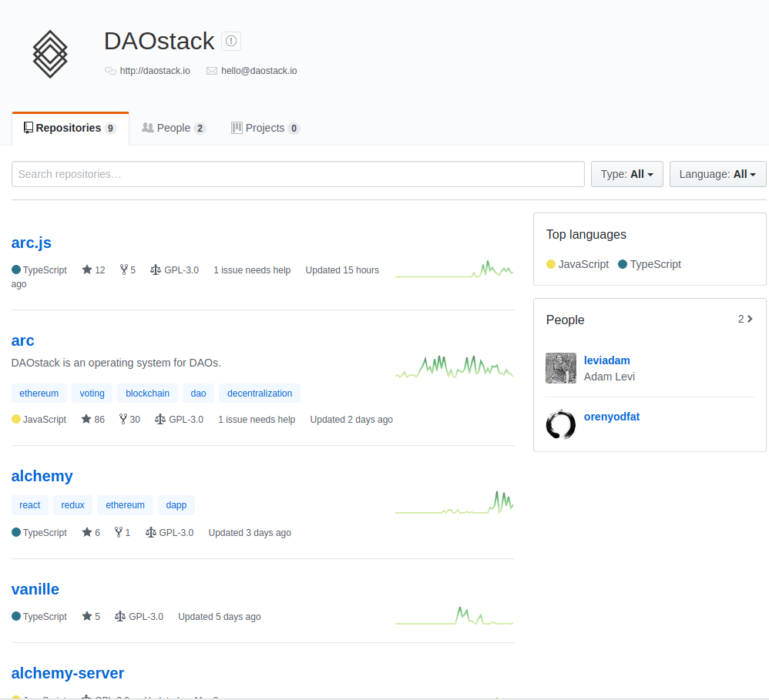The height and width of the screenshot is (700, 769).
Task: Click JavaScript yellow language dot in arc row
Action: (x=16, y=419)
